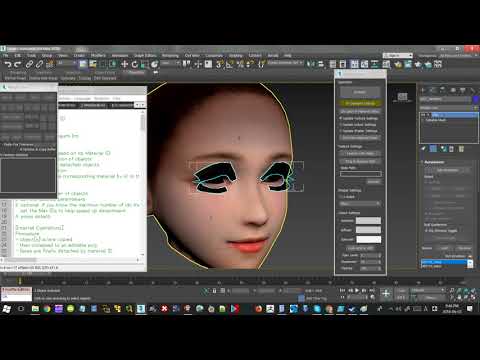Image resolution: width=480 pixels, height=360 pixels.
Task: Click the Mirror tool icon
Action: click(311, 64)
